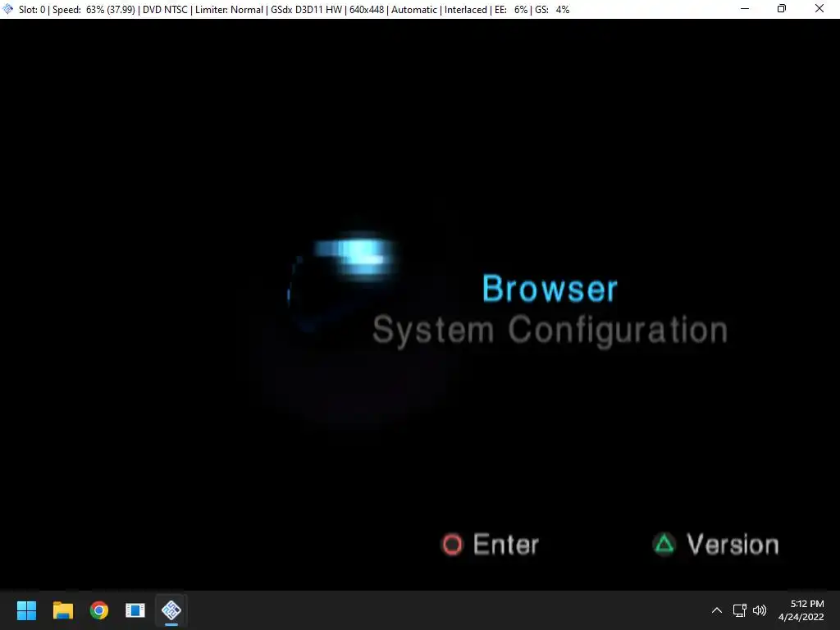
Task: Click the Enter label
Action: (505, 545)
